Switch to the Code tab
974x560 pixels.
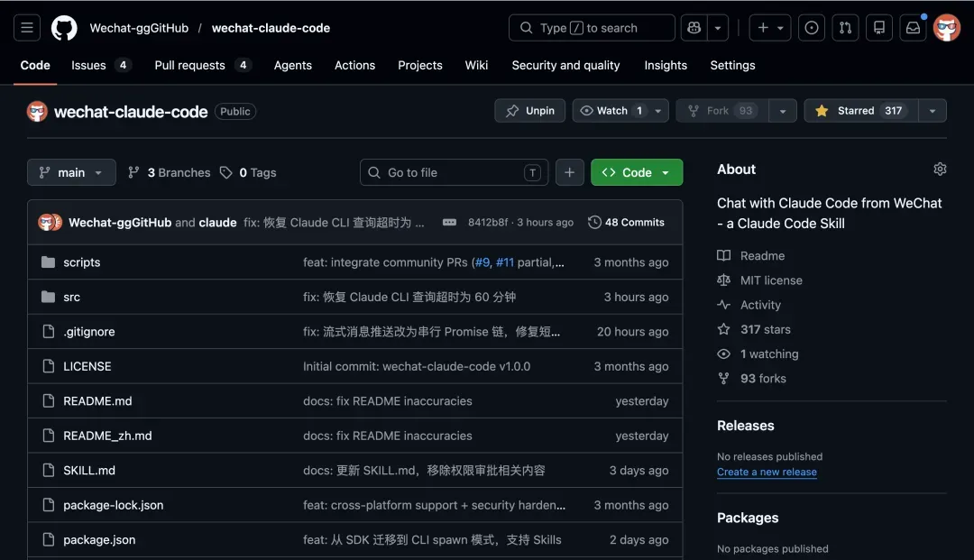click(x=35, y=65)
